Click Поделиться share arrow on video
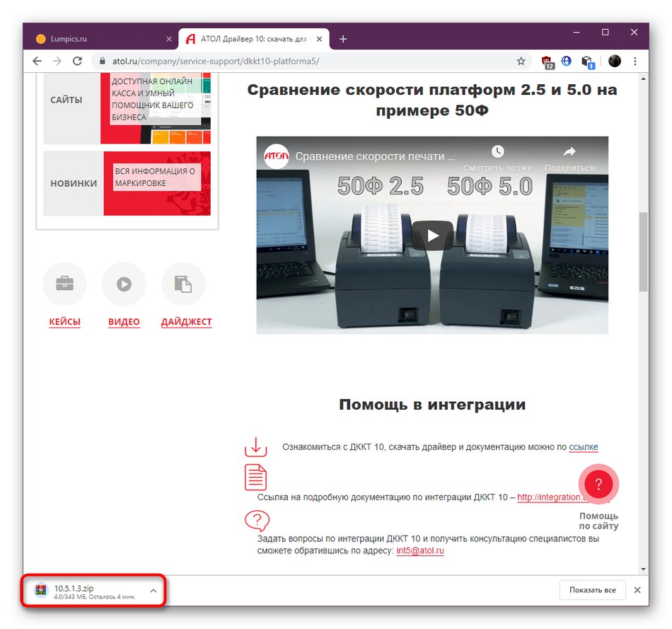 569,151
